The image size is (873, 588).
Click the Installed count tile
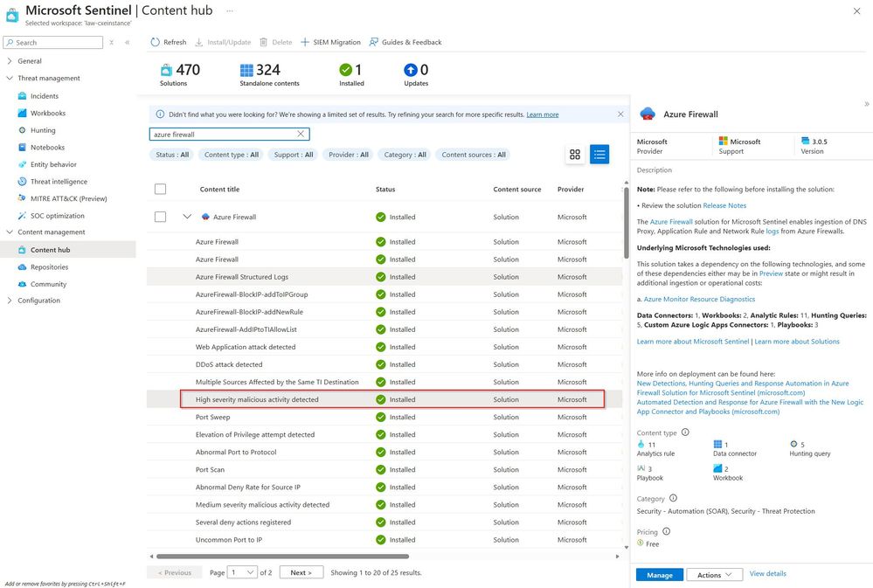351,74
